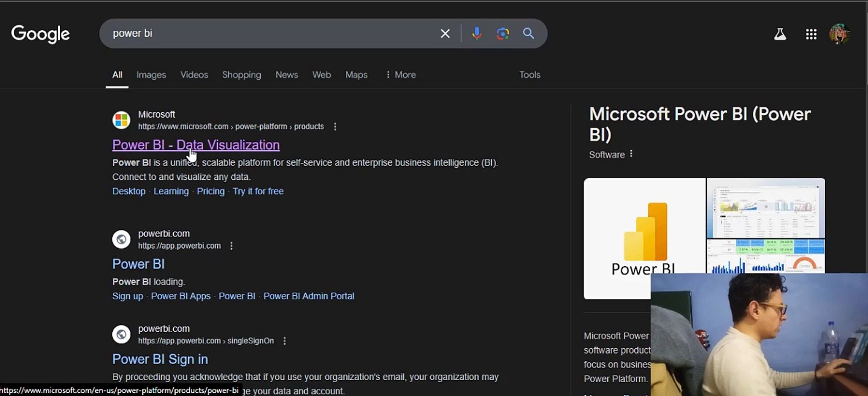Viewport: 868px width, 396px height.
Task: Open the lower dashboard charts thumbnail
Action: [766, 256]
